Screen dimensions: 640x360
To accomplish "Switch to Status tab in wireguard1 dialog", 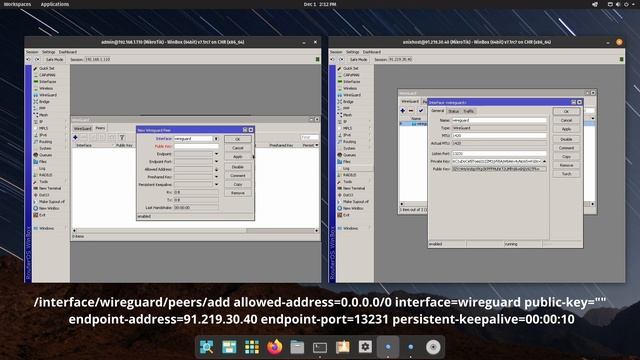I will coord(453,111).
